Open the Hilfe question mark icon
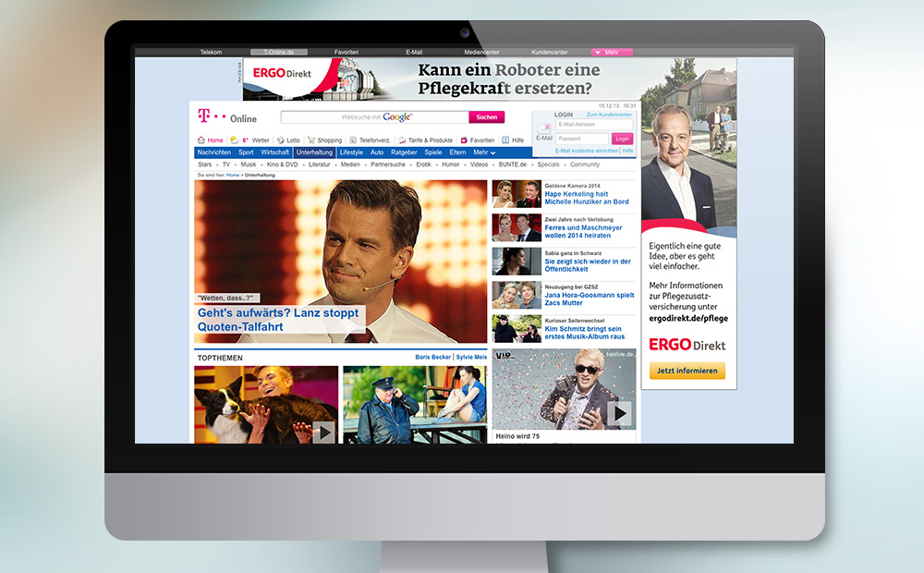 [505, 140]
